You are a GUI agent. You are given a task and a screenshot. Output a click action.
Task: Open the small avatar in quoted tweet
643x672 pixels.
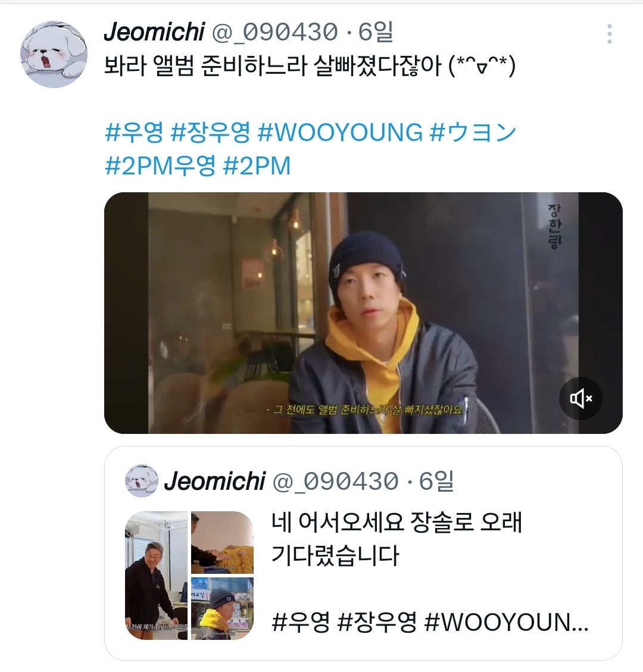pyautogui.click(x=142, y=481)
